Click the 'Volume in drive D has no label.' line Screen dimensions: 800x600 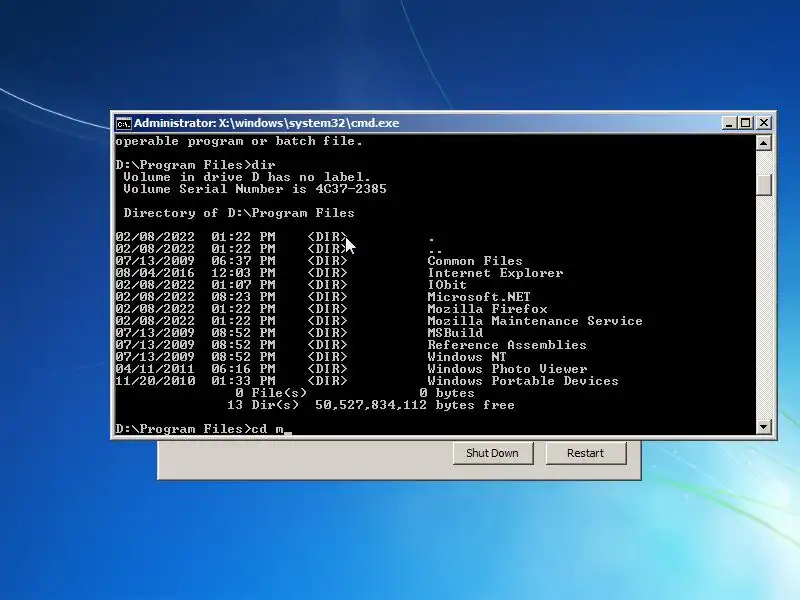coord(246,177)
